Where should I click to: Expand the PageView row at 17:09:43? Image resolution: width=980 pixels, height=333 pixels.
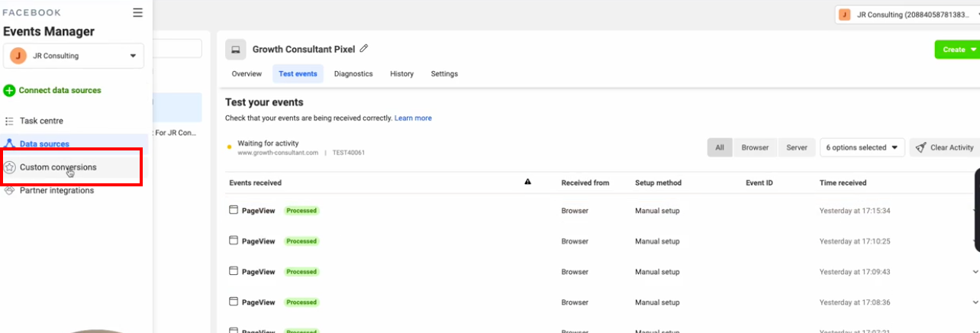pyautogui.click(x=975, y=271)
